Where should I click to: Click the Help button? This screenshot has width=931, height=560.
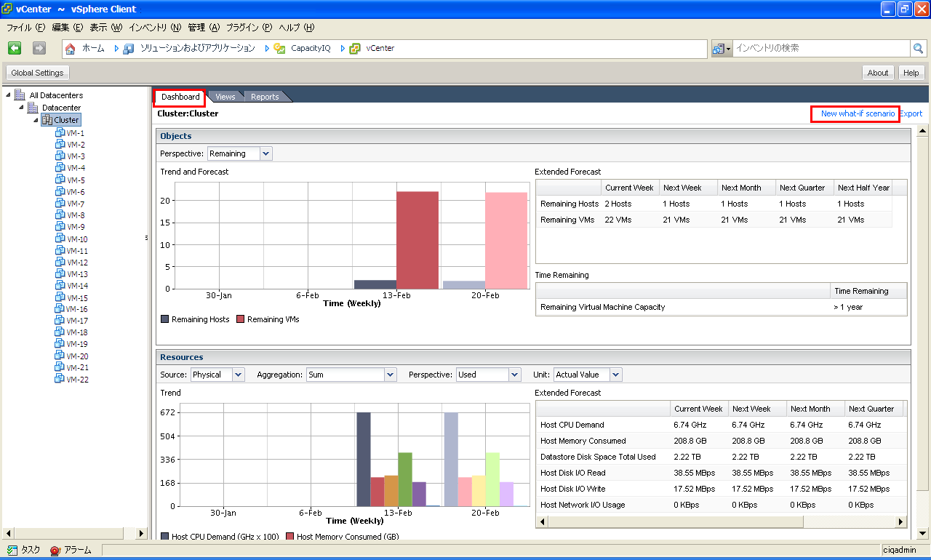point(911,73)
